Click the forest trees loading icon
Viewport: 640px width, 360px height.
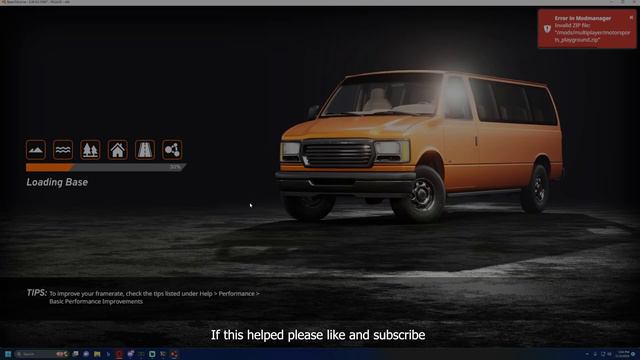90,150
